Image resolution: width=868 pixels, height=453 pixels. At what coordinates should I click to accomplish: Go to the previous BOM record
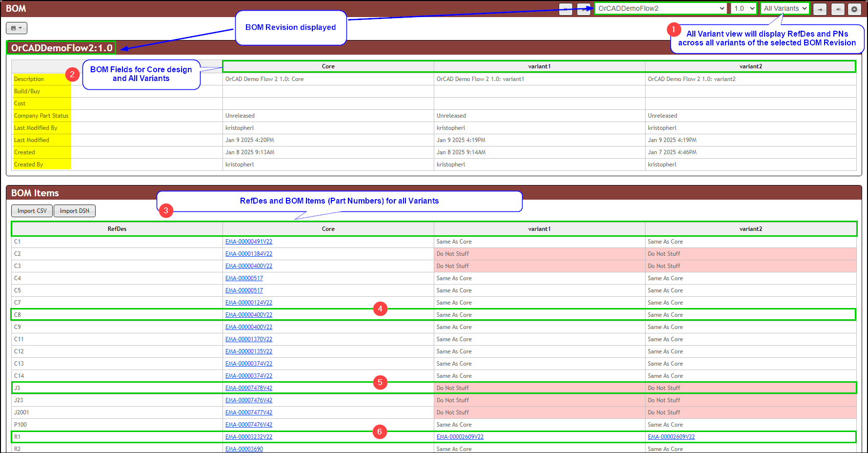(x=583, y=9)
